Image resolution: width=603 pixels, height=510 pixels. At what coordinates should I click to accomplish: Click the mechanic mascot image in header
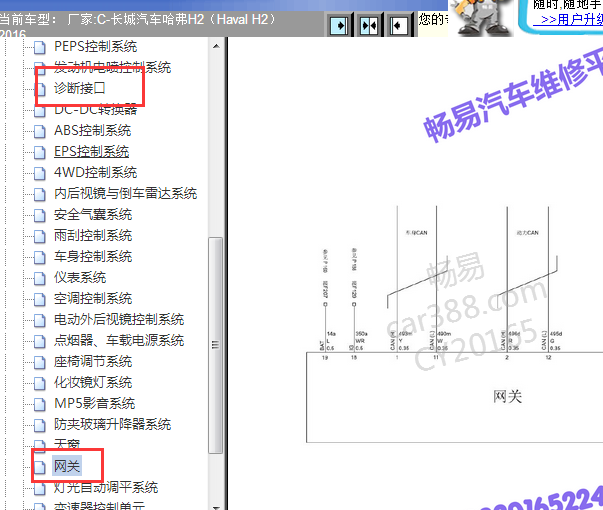point(481,18)
